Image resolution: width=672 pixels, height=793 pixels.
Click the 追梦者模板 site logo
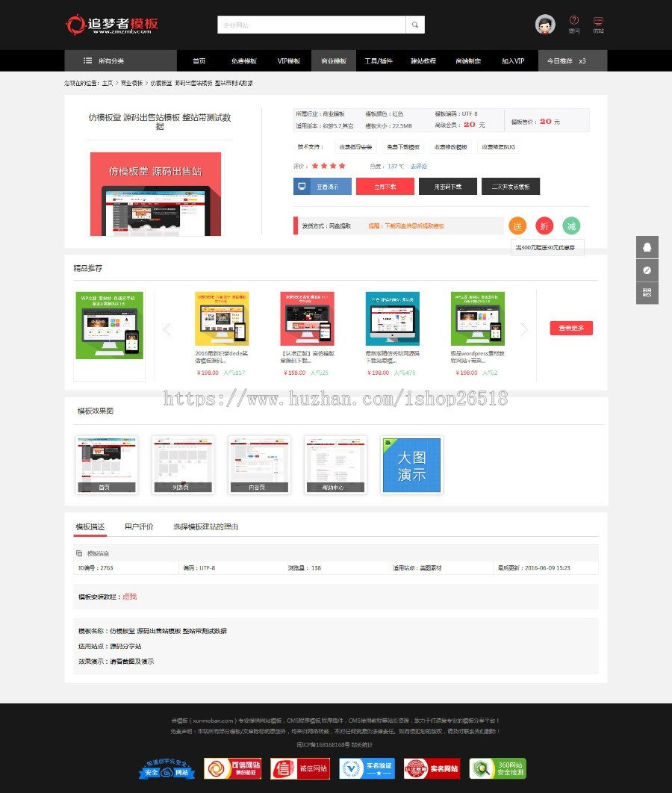click(x=112, y=25)
